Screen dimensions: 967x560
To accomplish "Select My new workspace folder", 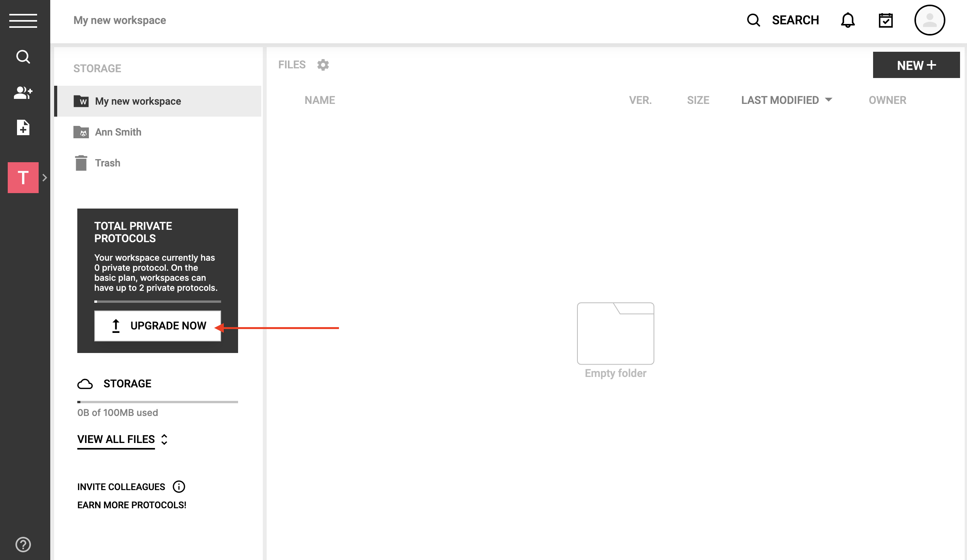I will [x=138, y=101].
